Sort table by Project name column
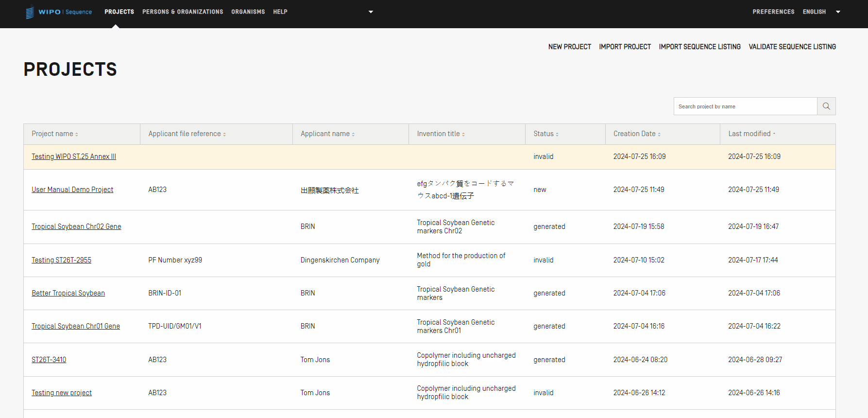Viewport: 868px width, 418px height. pyautogui.click(x=54, y=134)
